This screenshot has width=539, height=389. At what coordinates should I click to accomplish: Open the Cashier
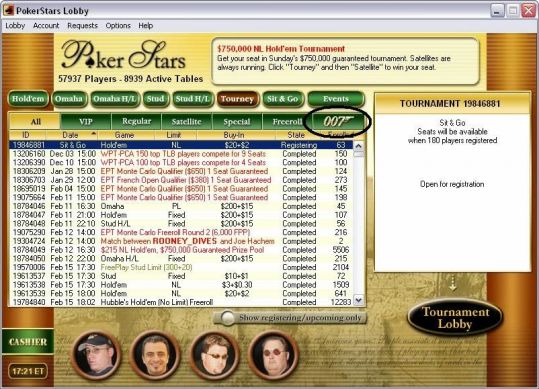tap(28, 342)
